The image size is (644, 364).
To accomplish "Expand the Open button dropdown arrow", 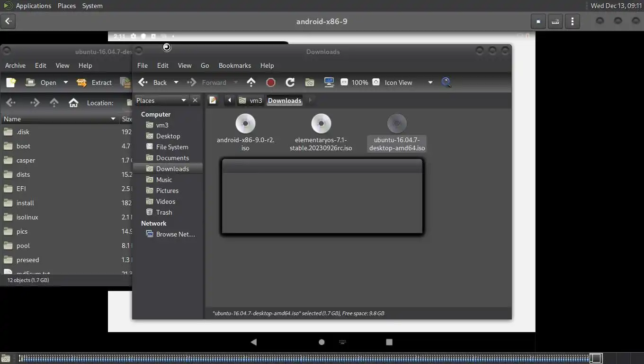I will (66, 82).
